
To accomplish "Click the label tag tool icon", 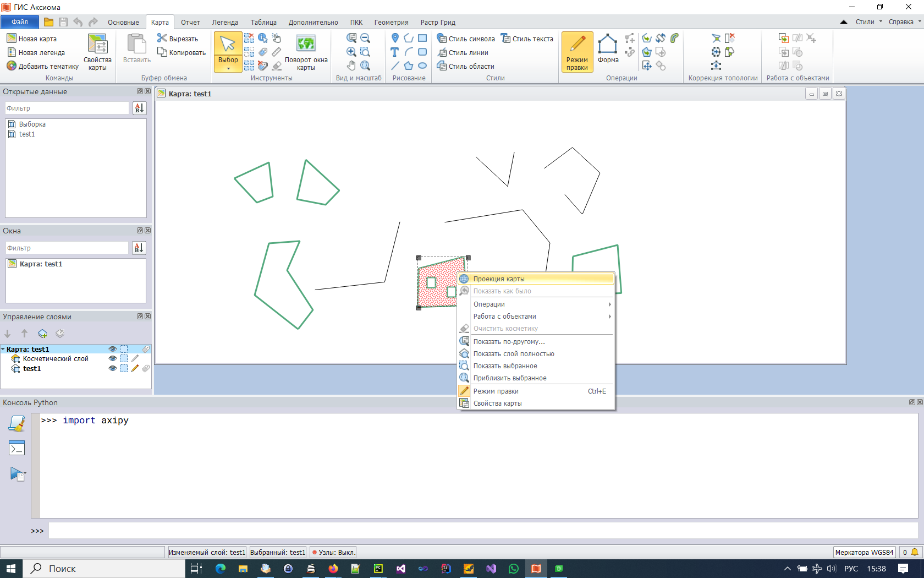I will (263, 52).
